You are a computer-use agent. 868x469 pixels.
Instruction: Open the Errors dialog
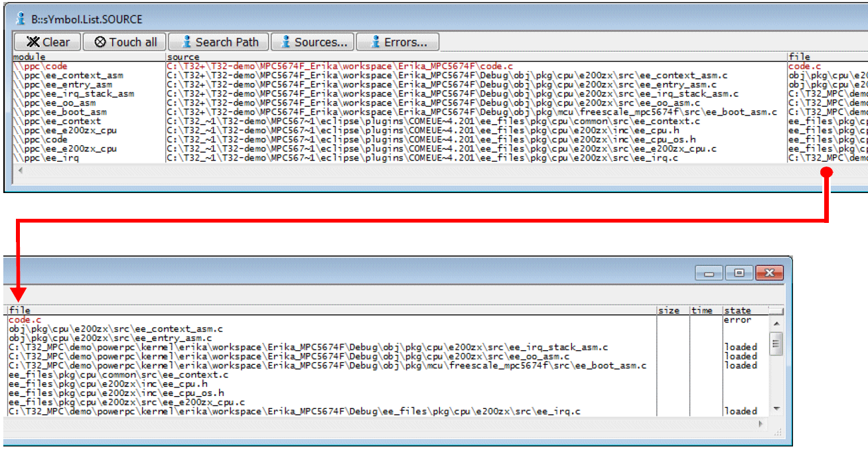click(397, 41)
